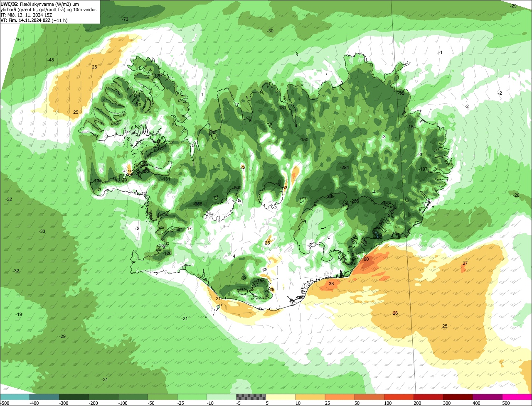Screen dimensions: 532x406
Task: Select the palest green swatch between -10 and -5
Action: (x=221, y=397)
